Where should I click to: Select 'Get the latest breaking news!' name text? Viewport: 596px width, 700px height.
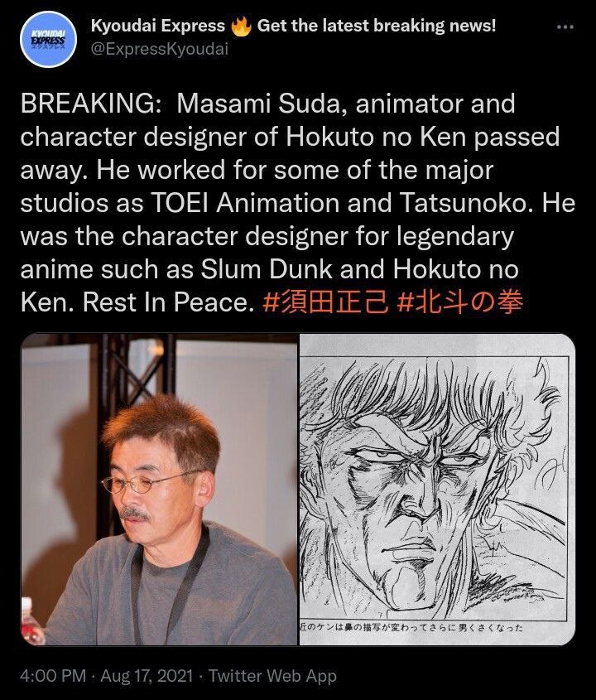377,26
